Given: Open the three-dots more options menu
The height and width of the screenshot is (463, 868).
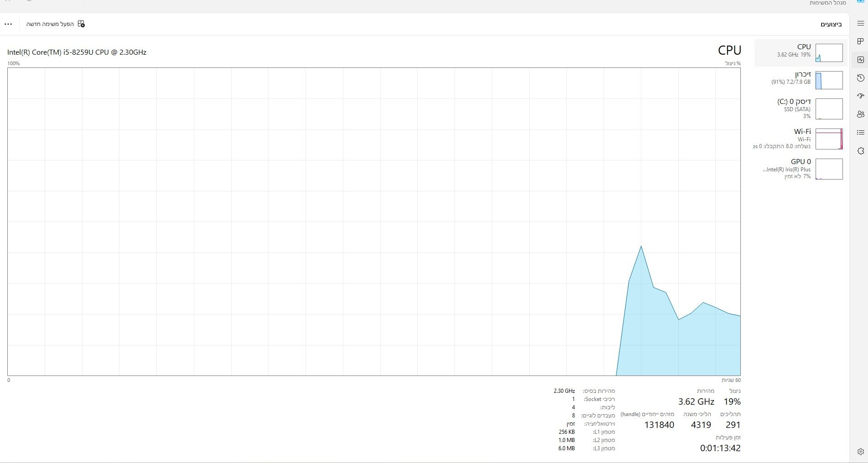Looking at the screenshot, I should (8, 24).
